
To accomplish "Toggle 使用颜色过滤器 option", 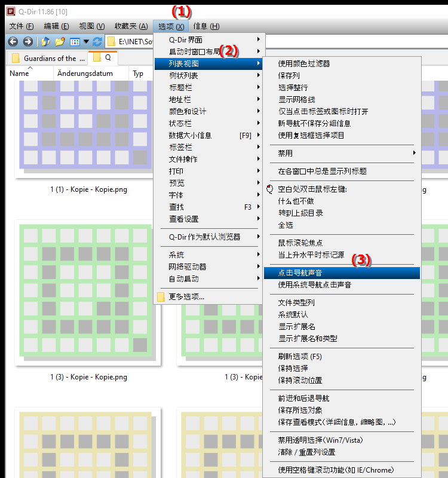I will pos(342,64).
